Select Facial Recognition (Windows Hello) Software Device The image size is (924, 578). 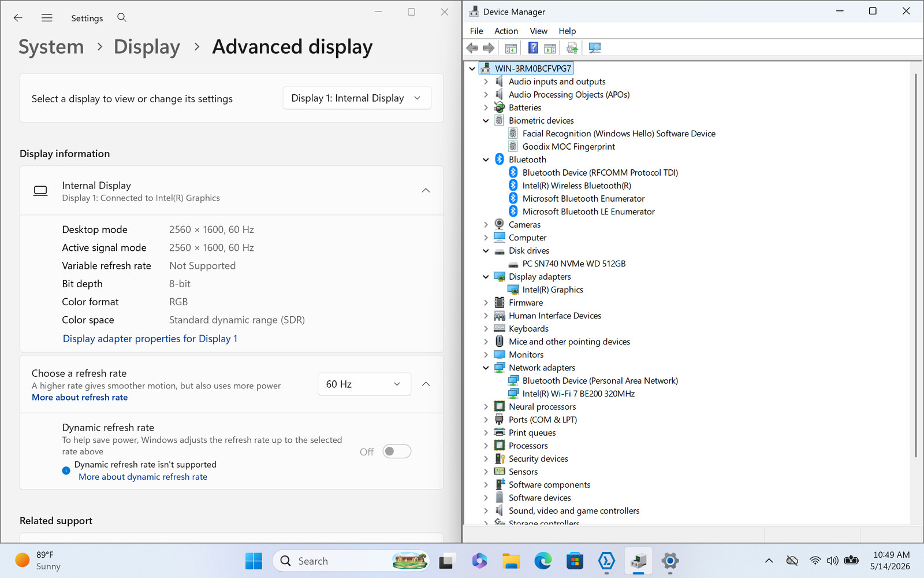[619, 134]
